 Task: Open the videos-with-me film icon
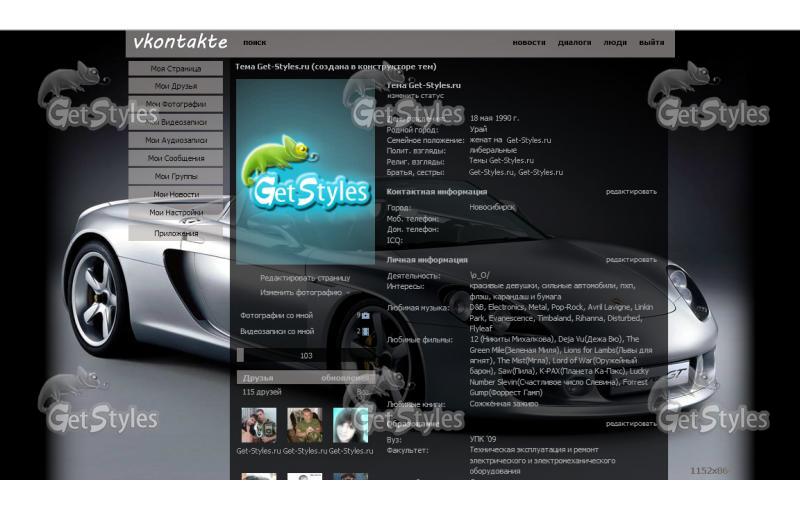(x=365, y=332)
